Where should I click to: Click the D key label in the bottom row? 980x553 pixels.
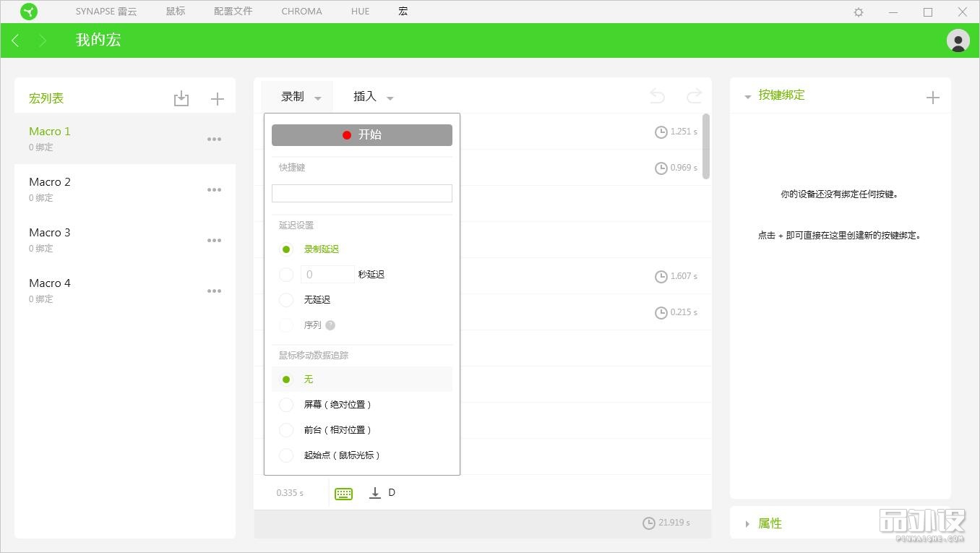(392, 493)
